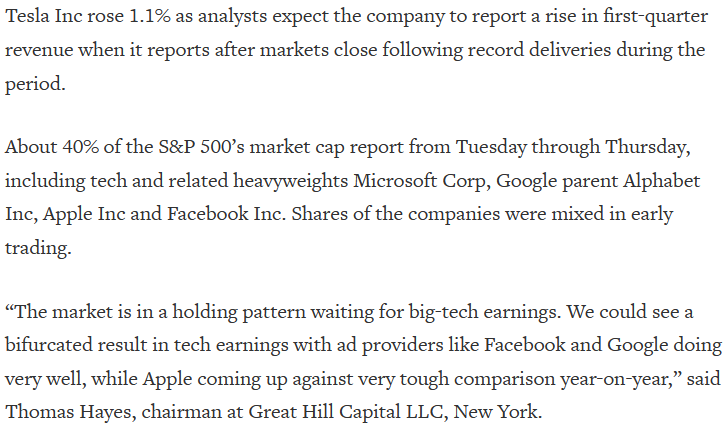The width and height of the screenshot is (727, 437).
Task: Click the phrase "holding pattern"
Action: [x=239, y=312]
